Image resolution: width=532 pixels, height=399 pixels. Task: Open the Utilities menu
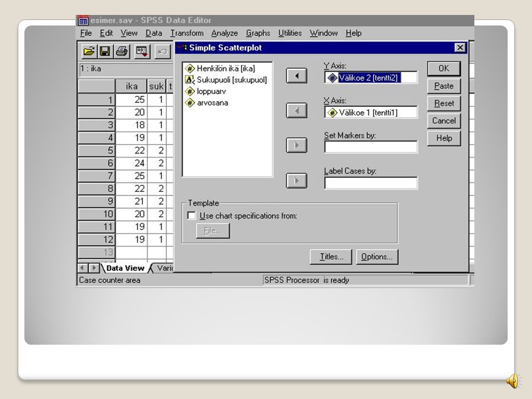tap(290, 33)
